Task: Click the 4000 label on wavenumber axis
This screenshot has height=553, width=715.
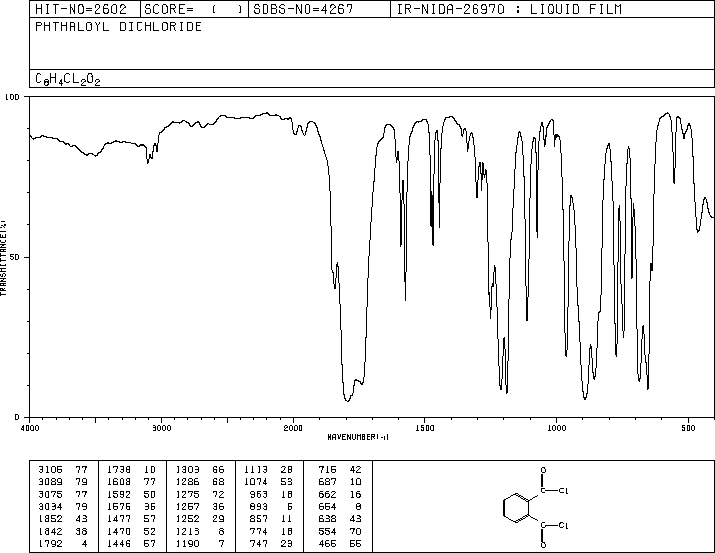Action: [30, 428]
